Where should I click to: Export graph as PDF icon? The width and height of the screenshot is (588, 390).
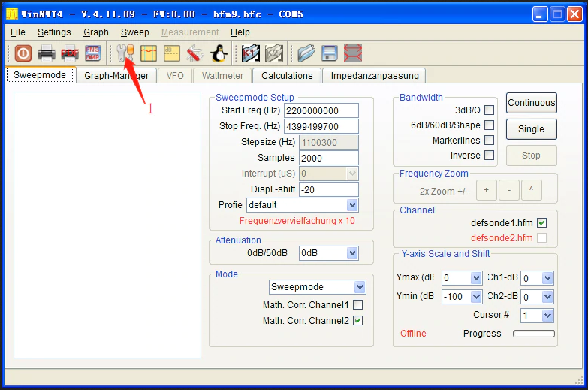pyautogui.click(x=70, y=53)
